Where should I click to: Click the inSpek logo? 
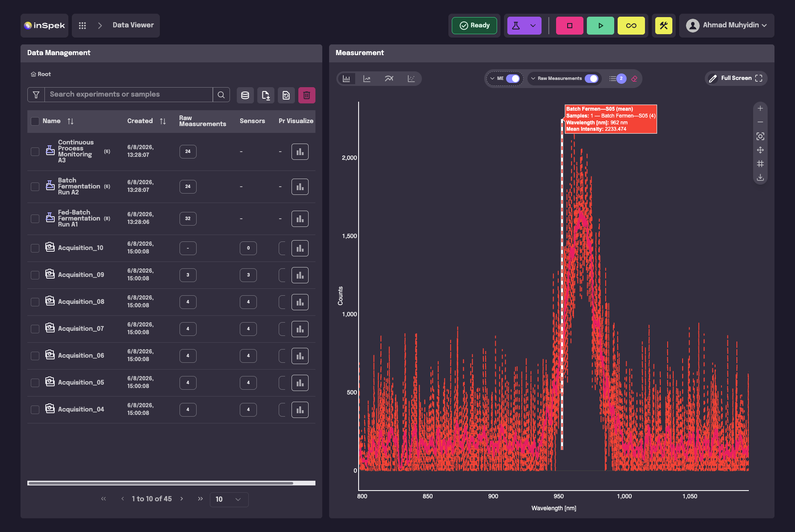tap(44, 26)
